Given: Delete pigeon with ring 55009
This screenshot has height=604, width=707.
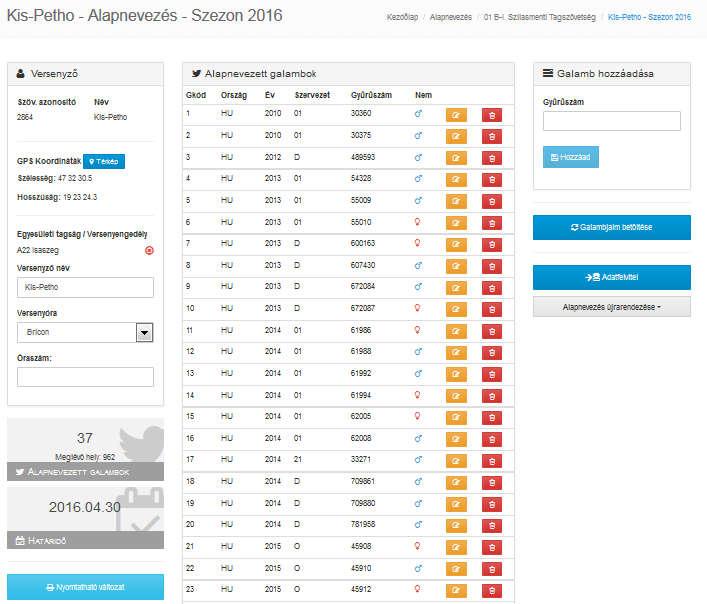Looking at the screenshot, I should pos(491,201).
